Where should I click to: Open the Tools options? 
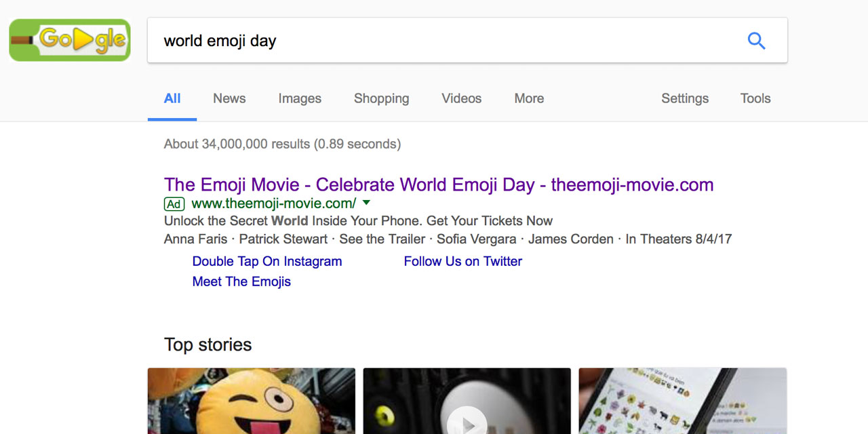click(x=755, y=98)
